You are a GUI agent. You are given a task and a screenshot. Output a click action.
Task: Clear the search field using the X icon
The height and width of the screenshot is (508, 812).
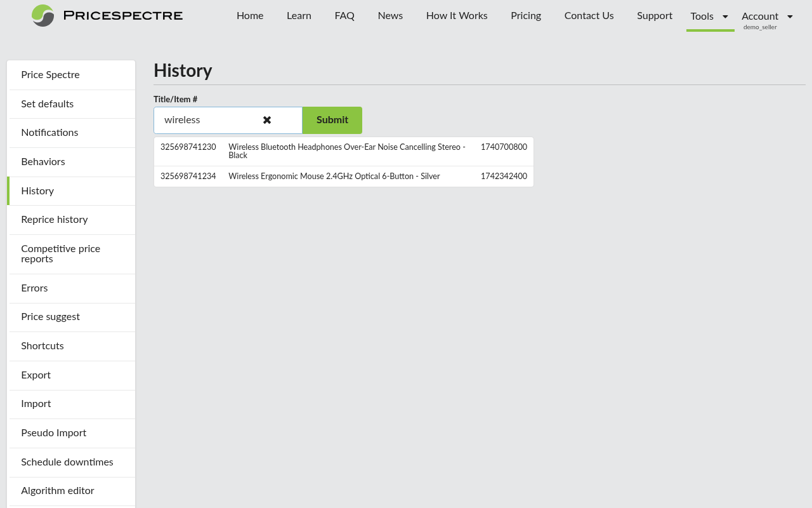tap(266, 120)
